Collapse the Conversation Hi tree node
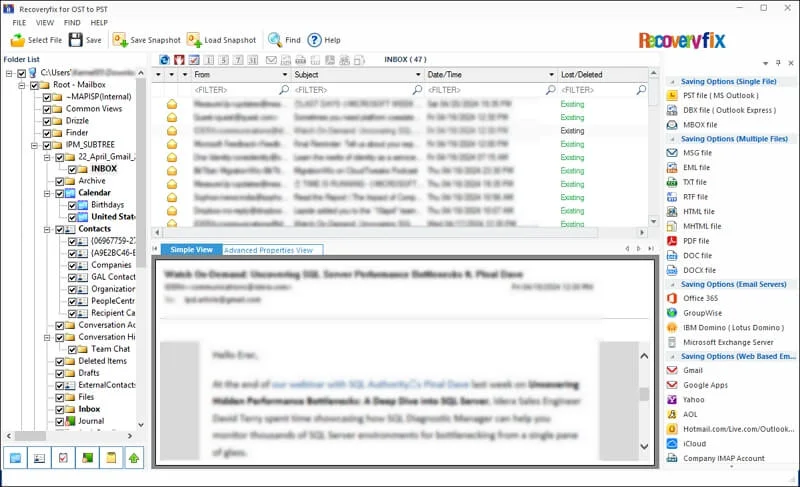 (x=47, y=337)
